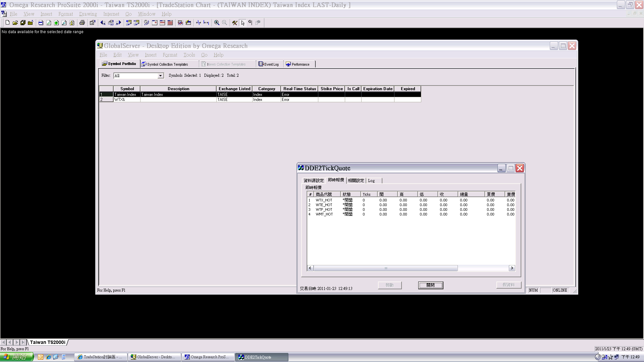
Task: Click the Zoom Out magnifier icon
Action: [224, 23]
